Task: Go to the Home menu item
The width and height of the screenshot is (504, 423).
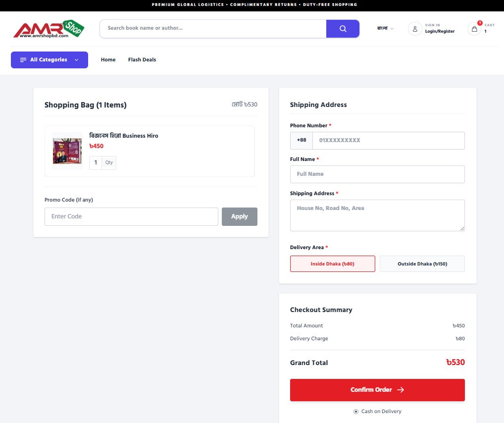Action: [x=108, y=59]
